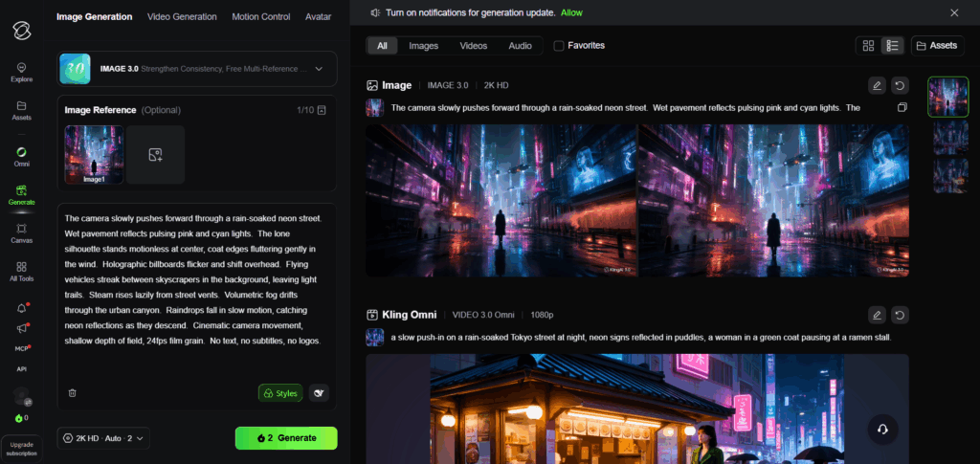
Task: Open the notifications bell in the sidebar
Action: pyautogui.click(x=22, y=308)
